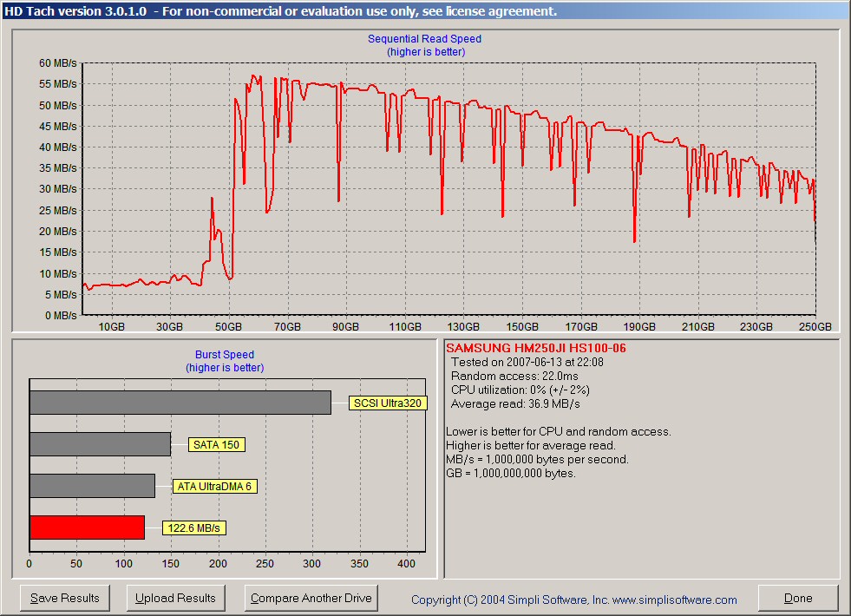
Task: Click the SATA 150 yellow label
Action: click(x=217, y=444)
